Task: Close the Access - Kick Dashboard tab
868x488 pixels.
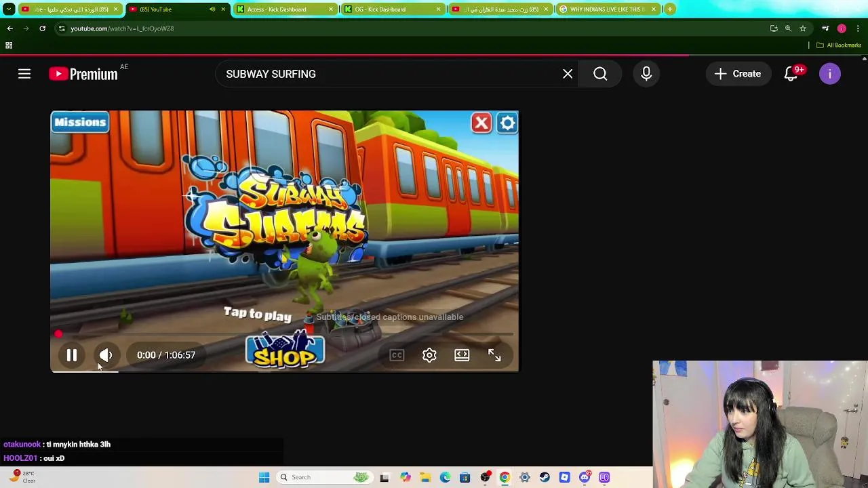Action: (x=331, y=9)
